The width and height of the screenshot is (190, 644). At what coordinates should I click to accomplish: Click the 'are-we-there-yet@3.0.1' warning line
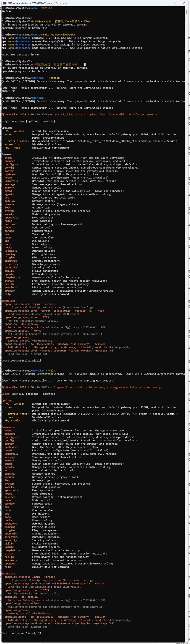coord(62,41)
